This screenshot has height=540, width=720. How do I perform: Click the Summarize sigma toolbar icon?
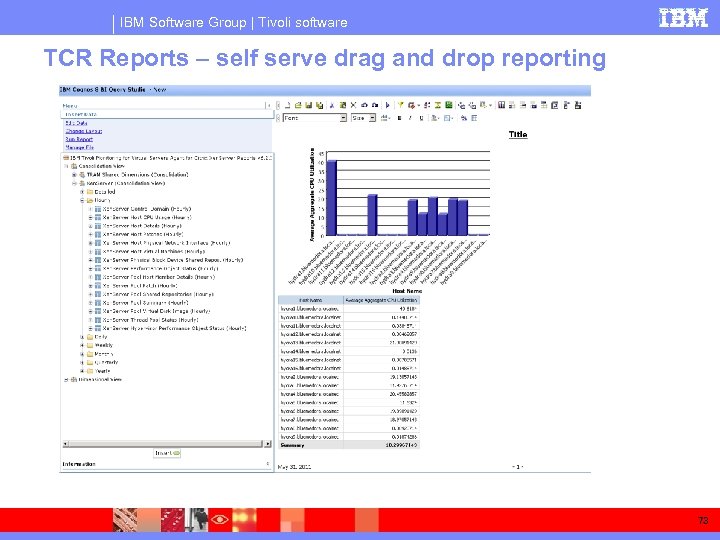pos(438,105)
